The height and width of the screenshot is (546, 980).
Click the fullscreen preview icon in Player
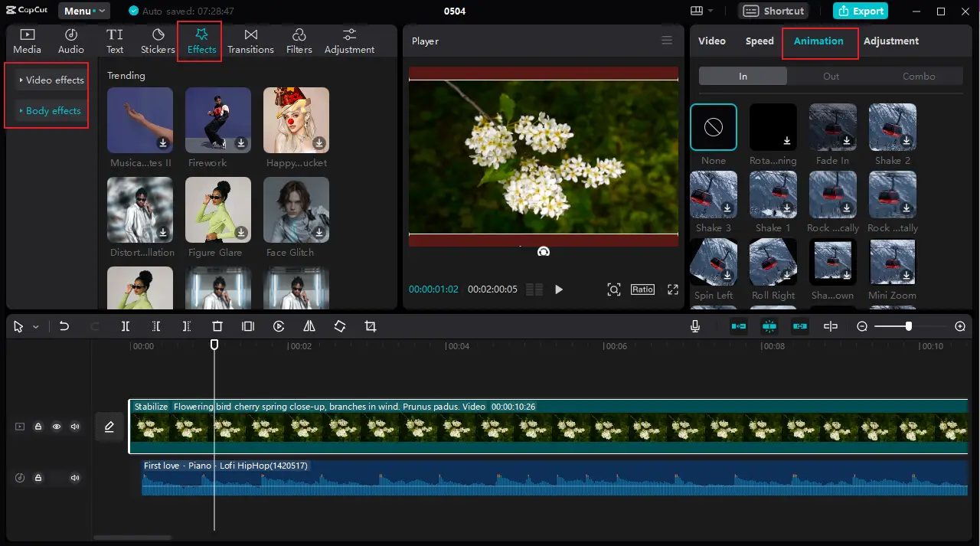(x=673, y=289)
